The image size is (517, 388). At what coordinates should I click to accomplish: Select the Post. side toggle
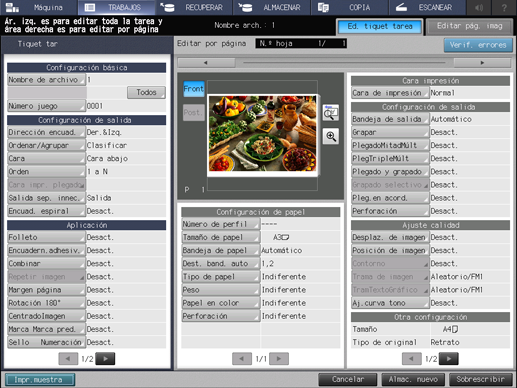pyautogui.click(x=194, y=112)
